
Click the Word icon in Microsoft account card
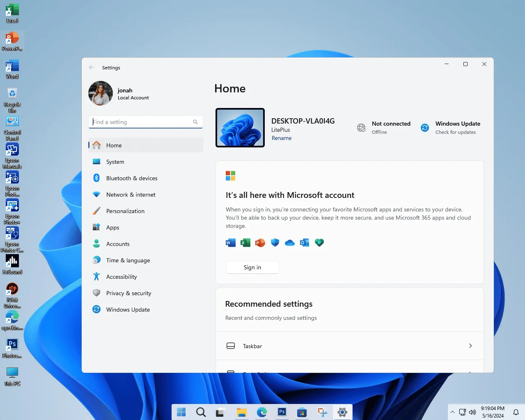(231, 243)
